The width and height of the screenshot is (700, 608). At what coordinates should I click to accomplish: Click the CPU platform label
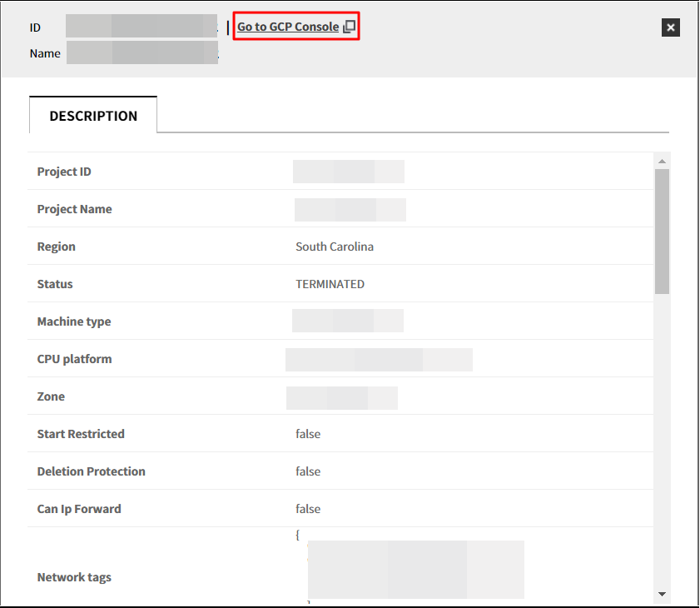[x=74, y=359]
